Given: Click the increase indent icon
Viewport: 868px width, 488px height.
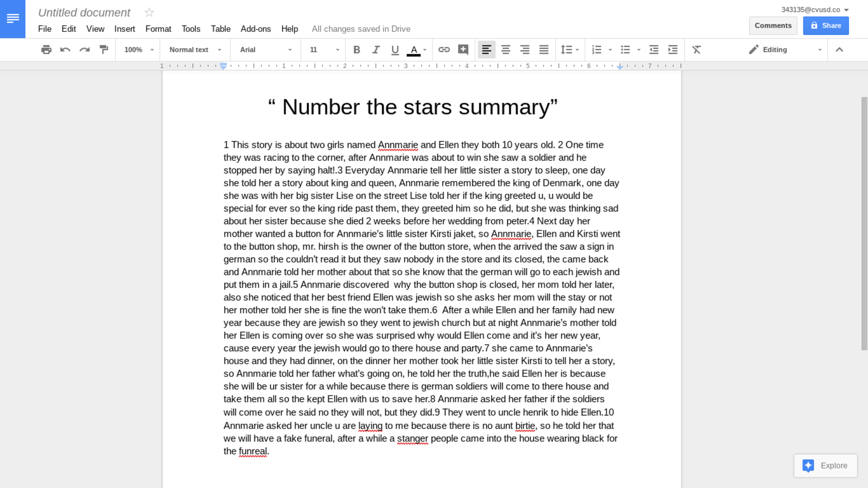Looking at the screenshot, I should click(x=673, y=50).
